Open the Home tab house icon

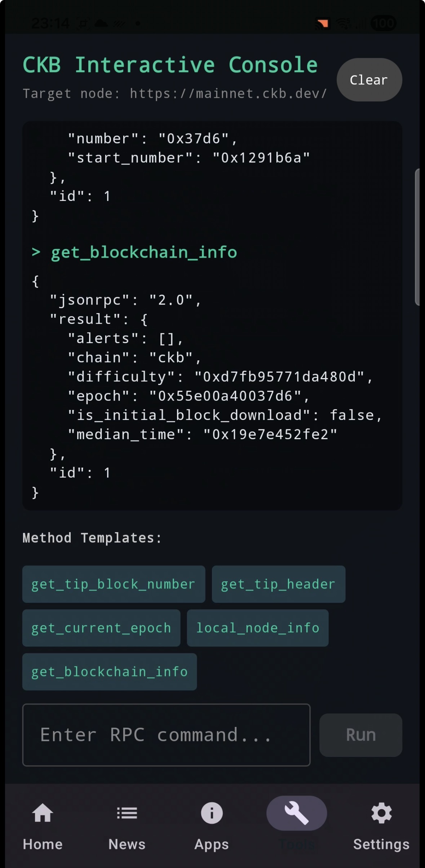tap(43, 813)
